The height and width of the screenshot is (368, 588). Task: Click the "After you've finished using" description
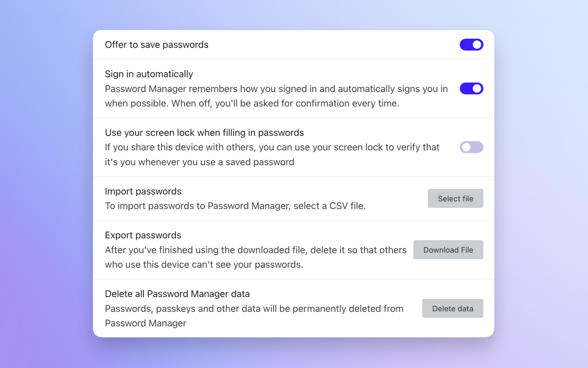pyautogui.click(x=255, y=250)
